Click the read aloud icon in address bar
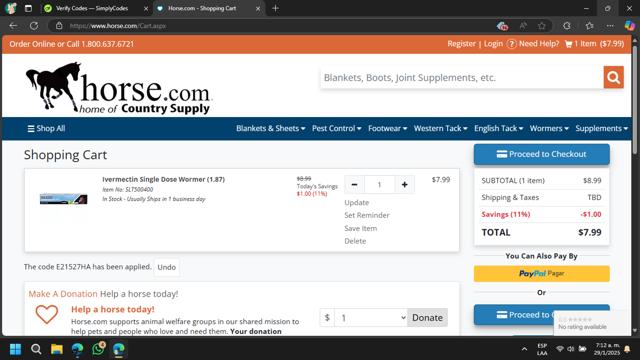 [523, 26]
